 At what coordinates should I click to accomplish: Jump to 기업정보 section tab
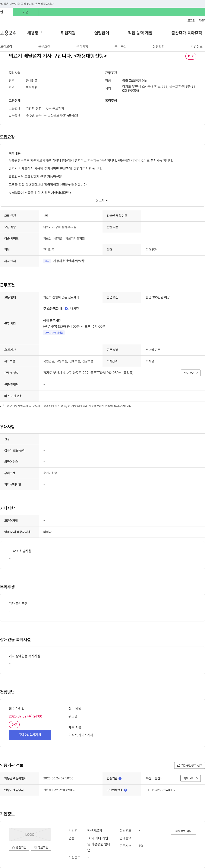pyautogui.click(x=197, y=46)
